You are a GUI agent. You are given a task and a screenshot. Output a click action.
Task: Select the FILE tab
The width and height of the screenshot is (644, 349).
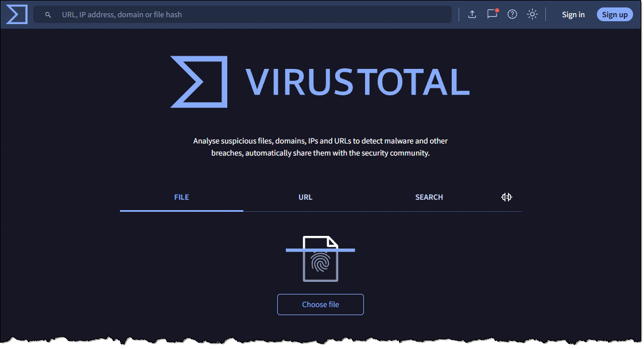[181, 197]
